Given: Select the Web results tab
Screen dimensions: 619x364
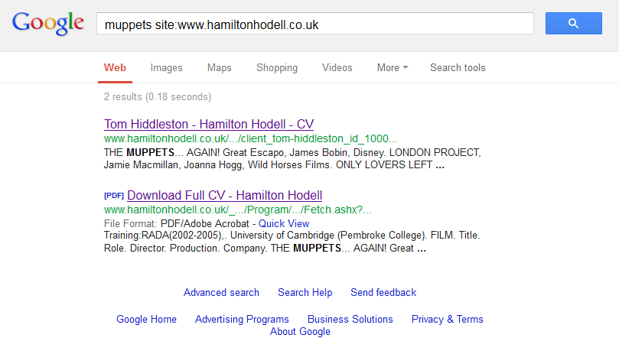Looking at the screenshot, I should pyautogui.click(x=116, y=68).
